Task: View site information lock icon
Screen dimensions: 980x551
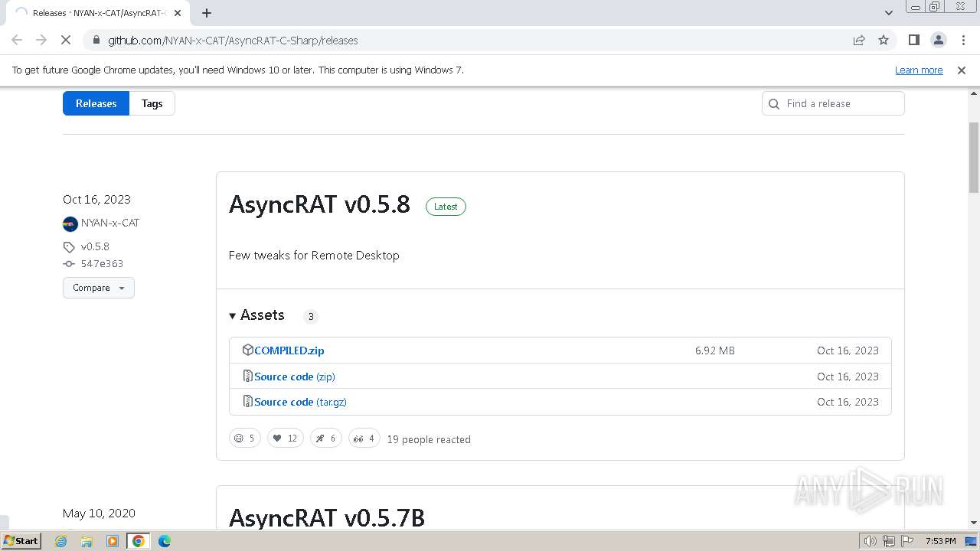Action: (x=96, y=40)
